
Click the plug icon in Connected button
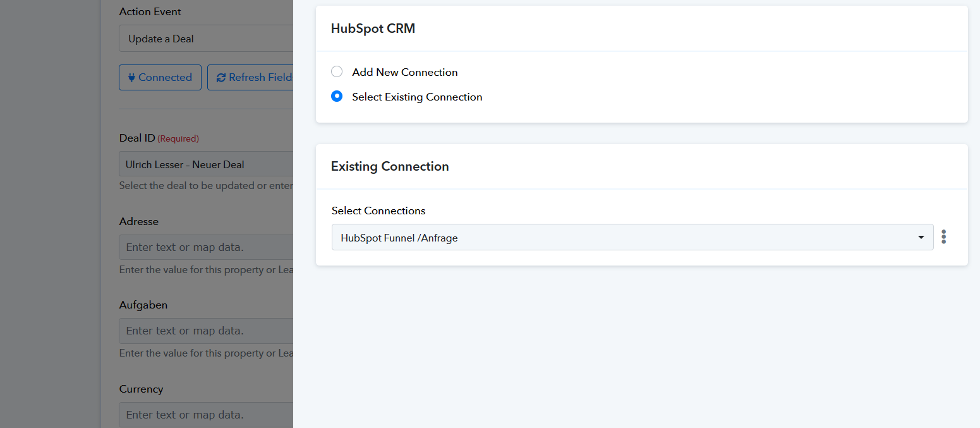coord(131,77)
